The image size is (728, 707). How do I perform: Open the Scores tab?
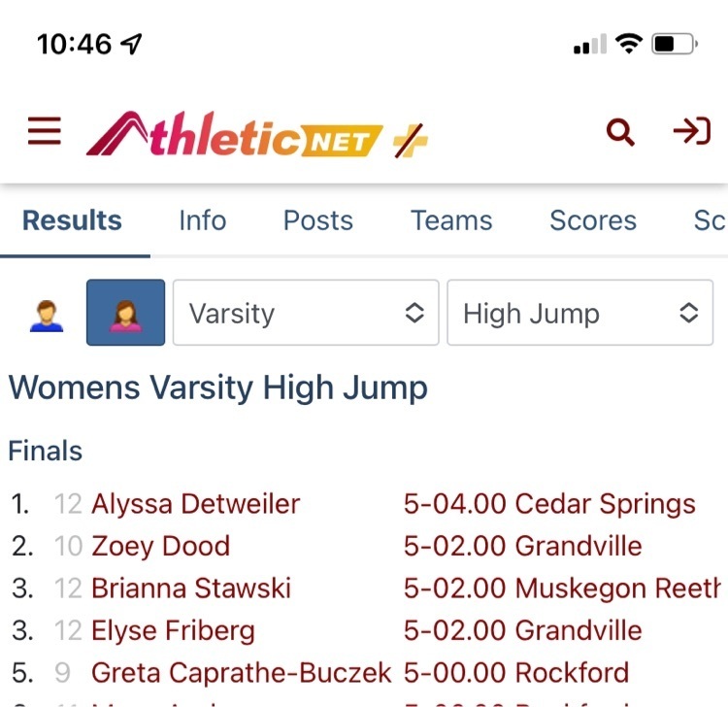pos(593,220)
